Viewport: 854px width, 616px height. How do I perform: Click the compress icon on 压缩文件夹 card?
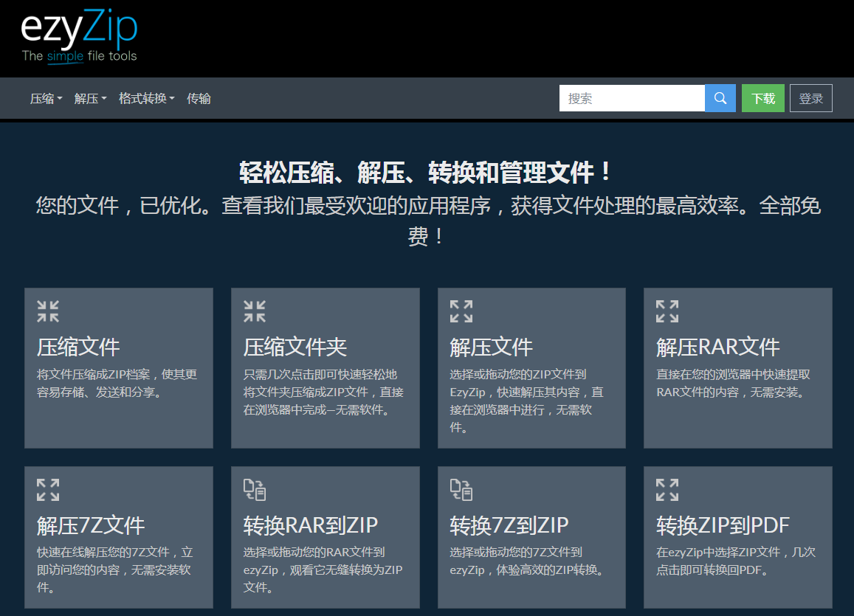pos(255,311)
